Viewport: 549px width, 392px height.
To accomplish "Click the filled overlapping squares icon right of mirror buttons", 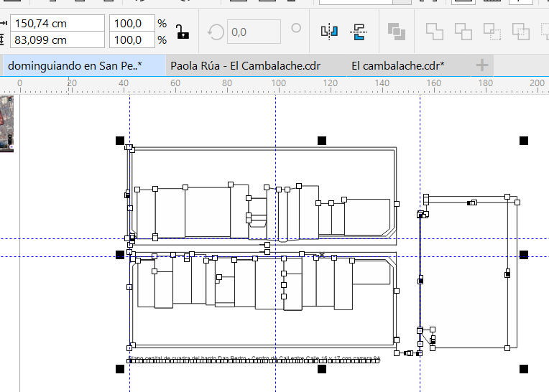I will click(x=396, y=32).
